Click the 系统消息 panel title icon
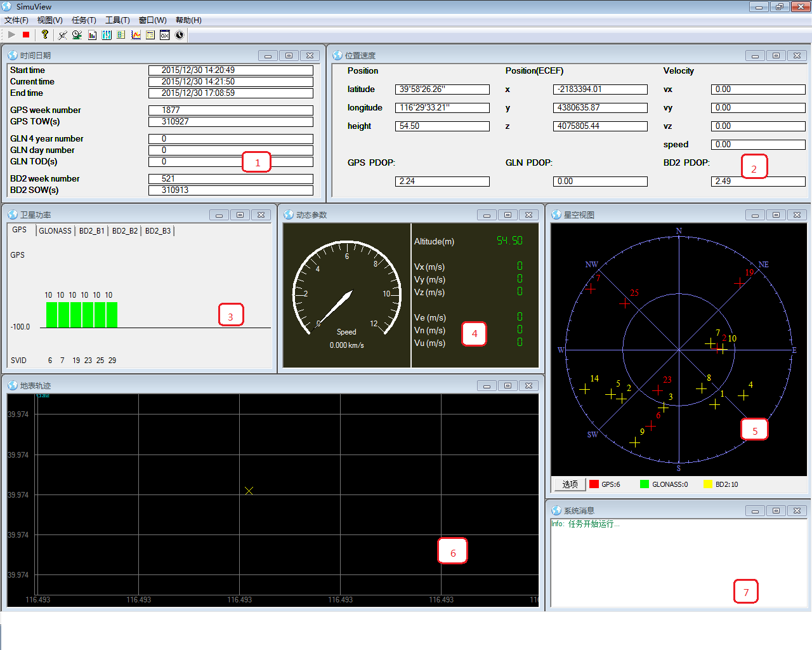The width and height of the screenshot is (812, 650). 556,510
